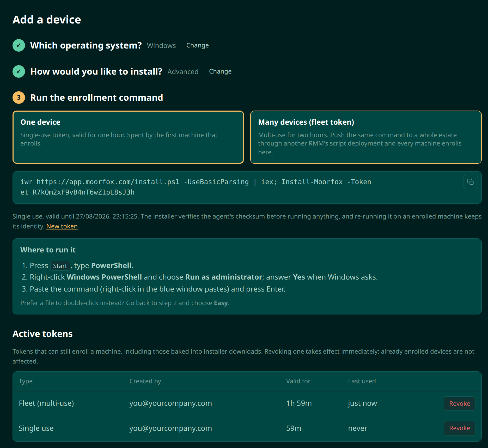
Task: Click the enrollment command code box
Action: pos(247,187)
